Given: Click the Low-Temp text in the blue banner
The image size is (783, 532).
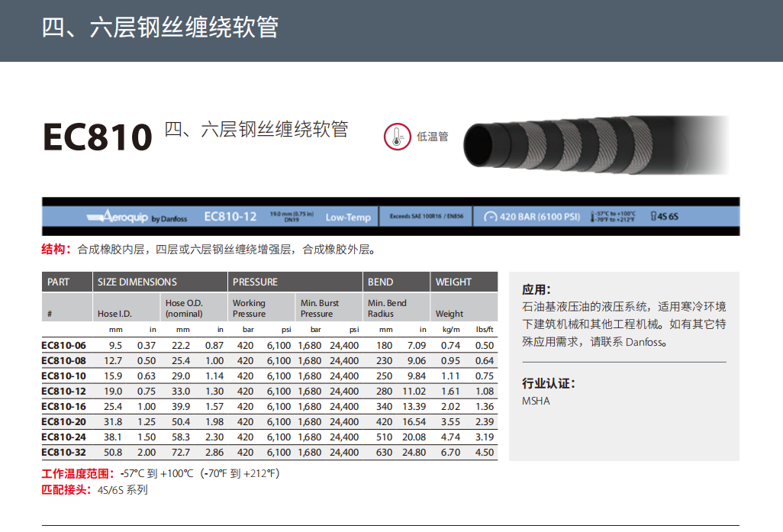Looking at the screenshot, I should [348, 217].
